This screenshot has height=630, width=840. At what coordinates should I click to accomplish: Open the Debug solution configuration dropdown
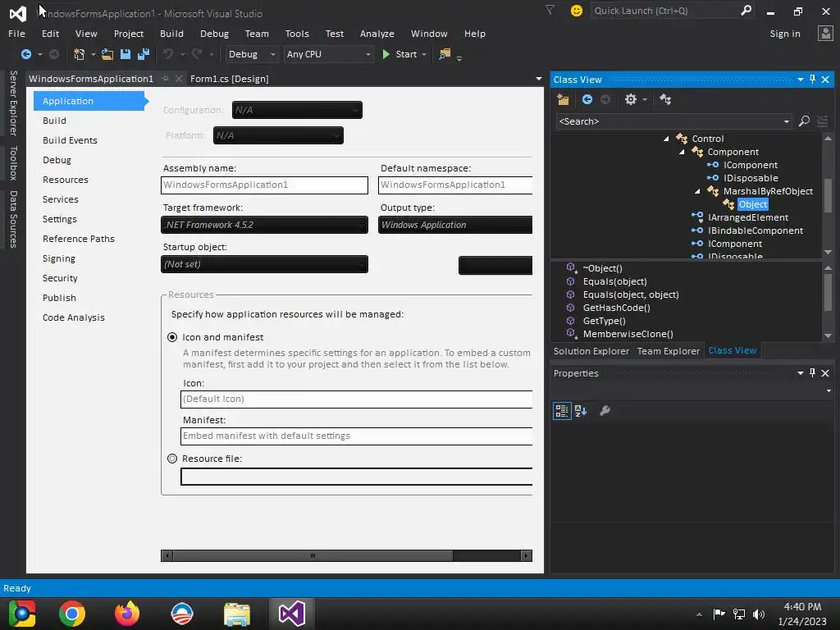[x=251, y=54]
